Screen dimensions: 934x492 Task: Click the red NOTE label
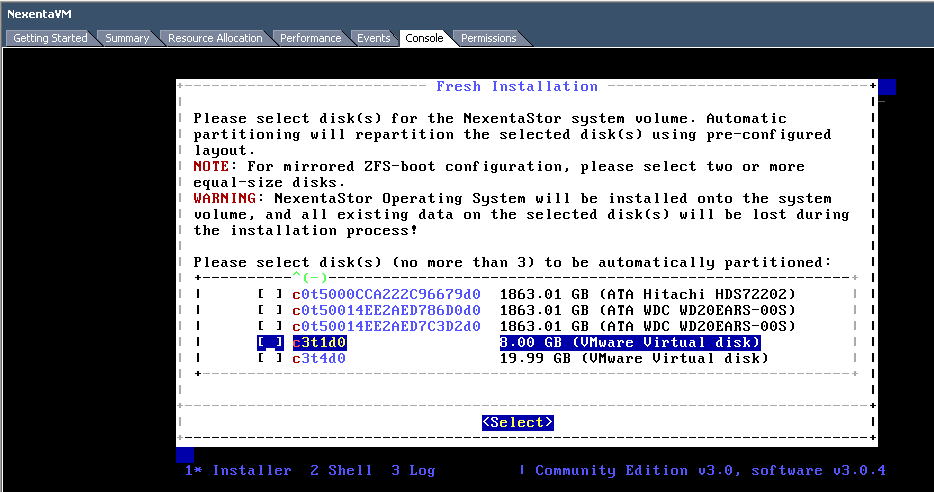[211, 166]
